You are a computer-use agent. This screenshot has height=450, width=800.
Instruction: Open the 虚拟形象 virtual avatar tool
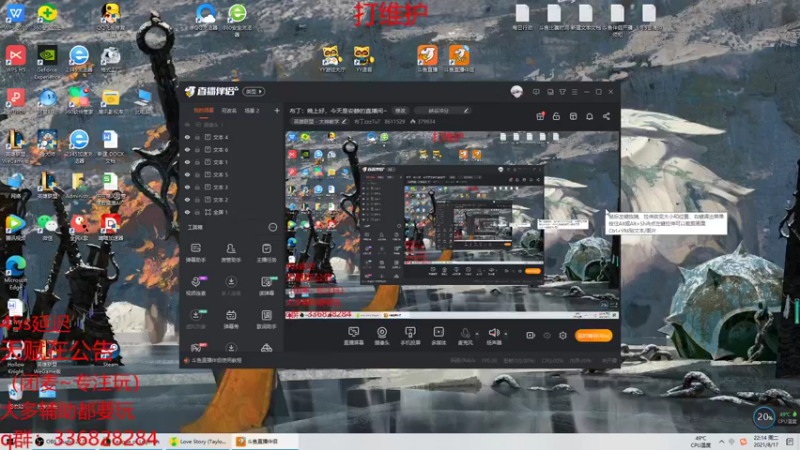195,319
